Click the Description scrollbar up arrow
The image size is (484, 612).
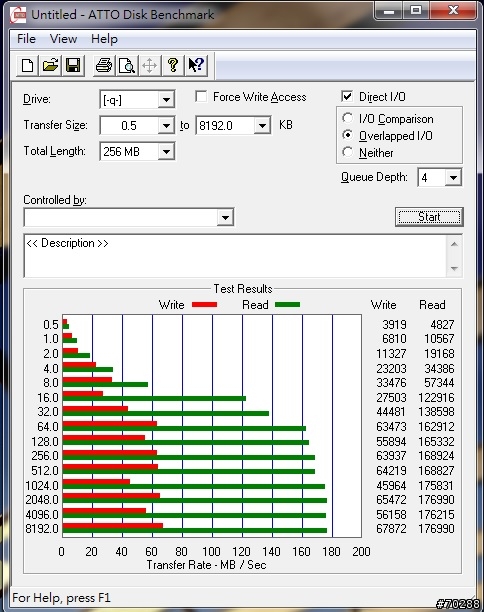(x=454, y=244)
